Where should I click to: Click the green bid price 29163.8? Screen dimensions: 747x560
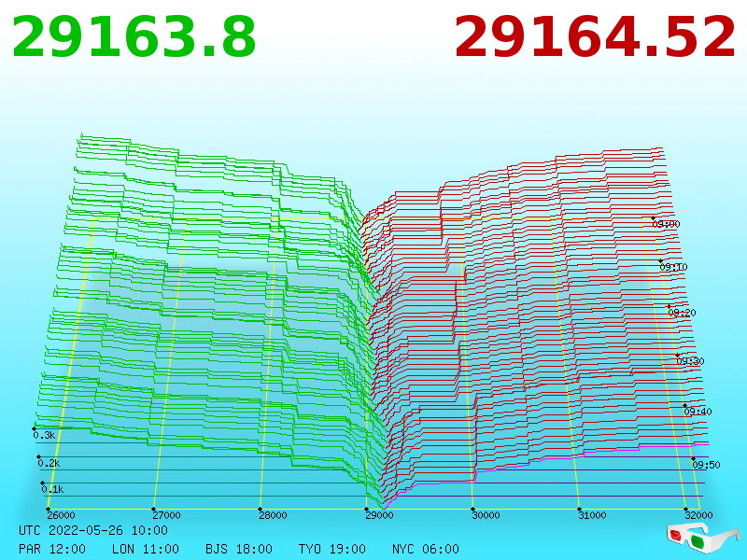pyautogui.click(x=134, y=37)
